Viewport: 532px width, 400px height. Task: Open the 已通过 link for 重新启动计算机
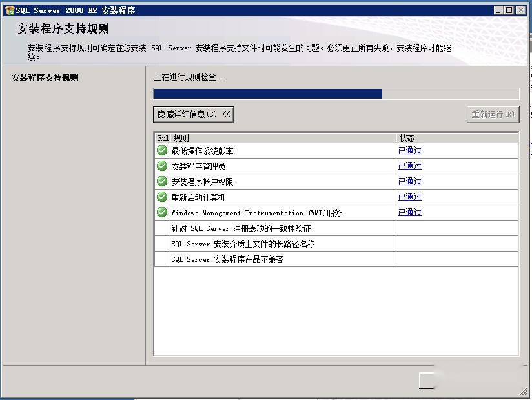[409, 197]
